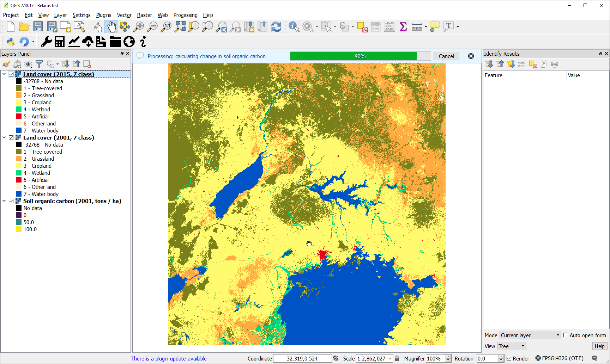Viewport: 610px width, 364px height.
Task: Open the View Tree dropdown
Action: pyautogui.click(x=512, y=346)
